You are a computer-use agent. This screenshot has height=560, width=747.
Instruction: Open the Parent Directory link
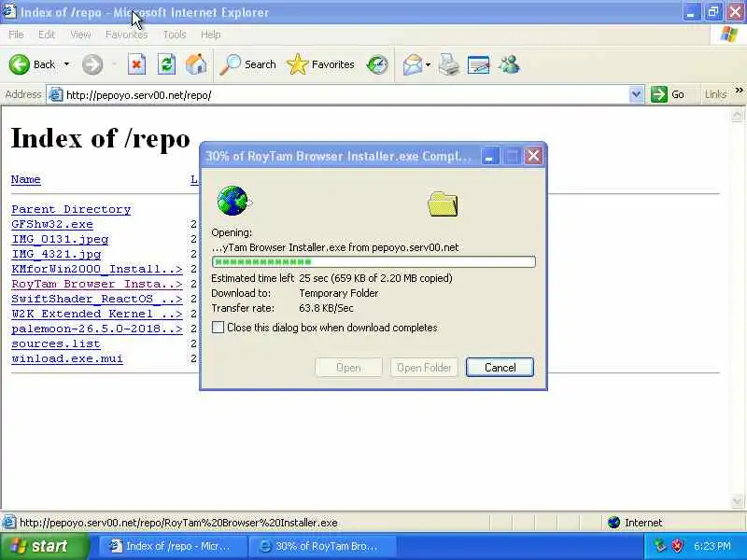71,209
